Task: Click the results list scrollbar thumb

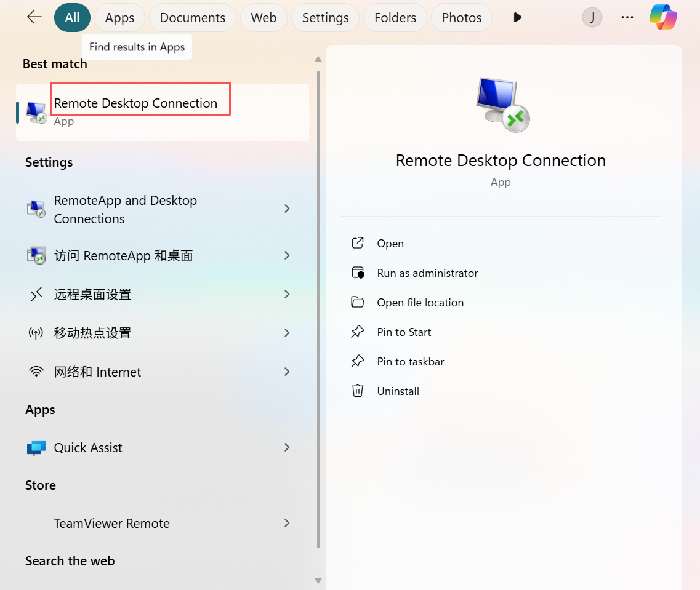Action: click(x=318, y=309)
